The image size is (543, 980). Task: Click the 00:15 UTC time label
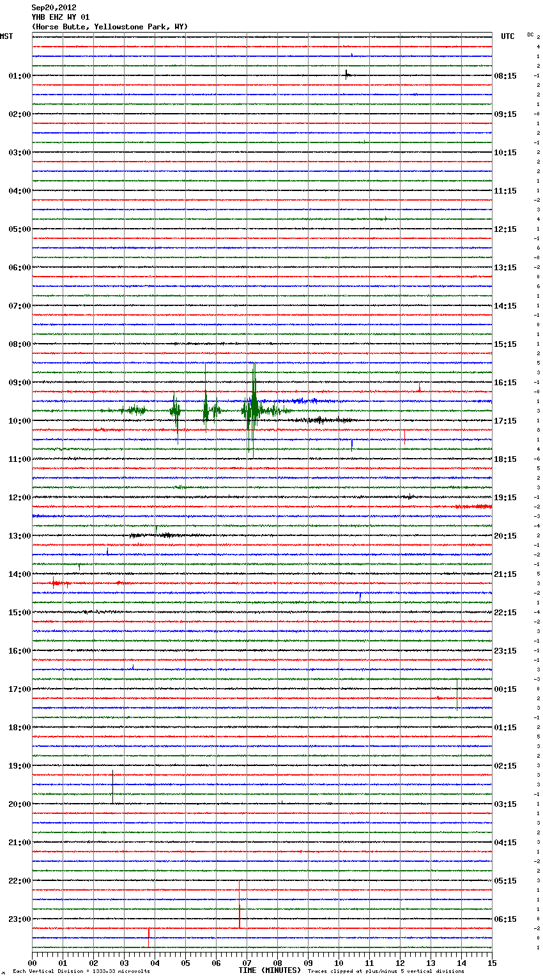(x=505, y=689)
